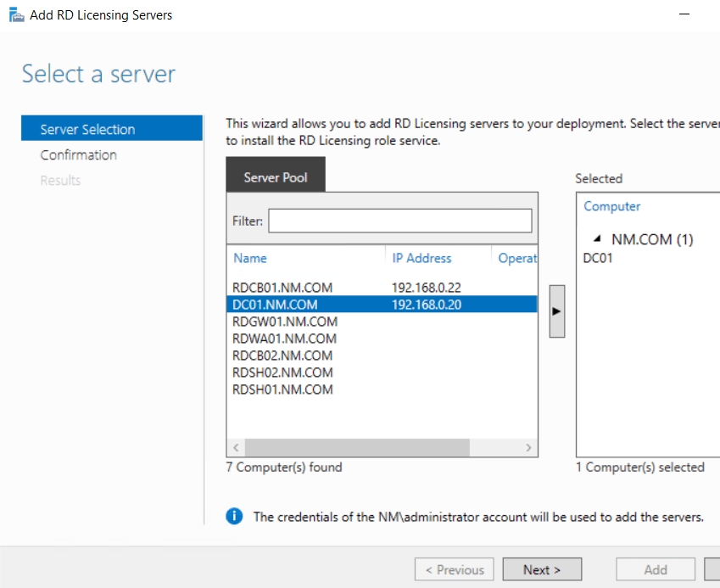720x588 pixels.
Task: Select RDGW01.NM.COM in the server pool
Action: [x=285, y=322]
